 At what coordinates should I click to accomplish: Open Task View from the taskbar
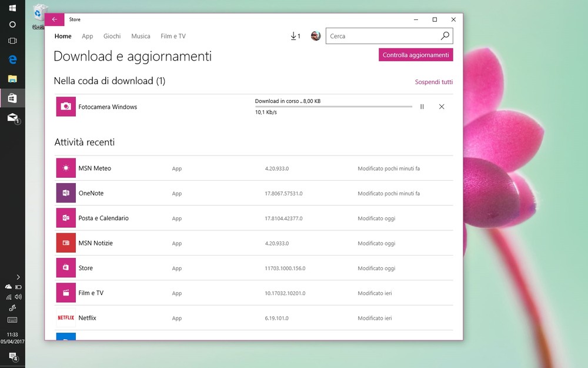(x=12, y=41)
